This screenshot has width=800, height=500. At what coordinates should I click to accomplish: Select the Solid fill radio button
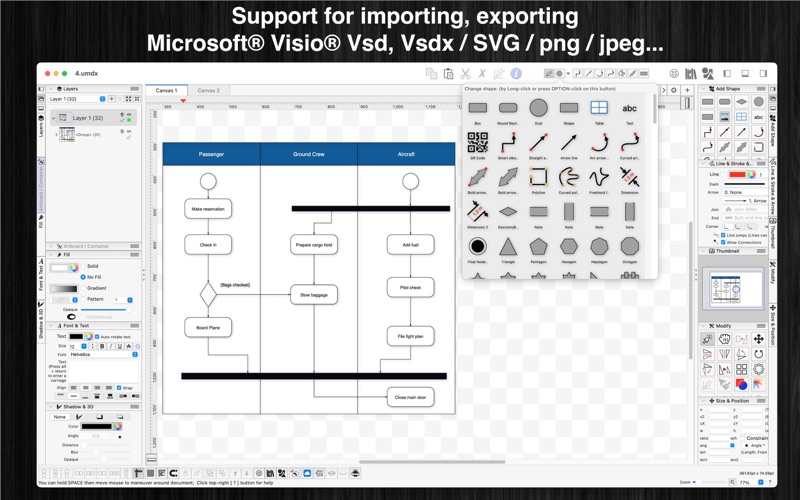pyautogui.click(x=83, y=266)
